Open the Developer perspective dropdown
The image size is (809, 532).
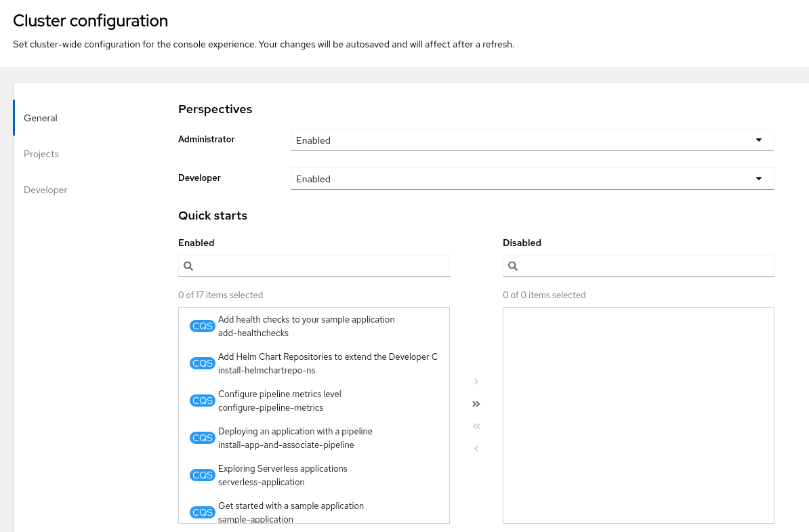click(x=532, y=179)
